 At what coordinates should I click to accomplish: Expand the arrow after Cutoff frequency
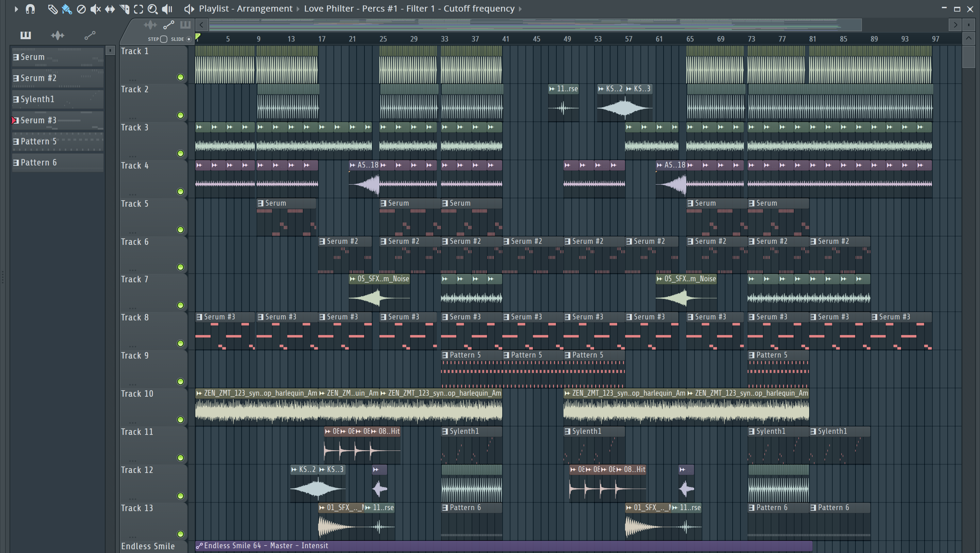(x=520, y=9)
